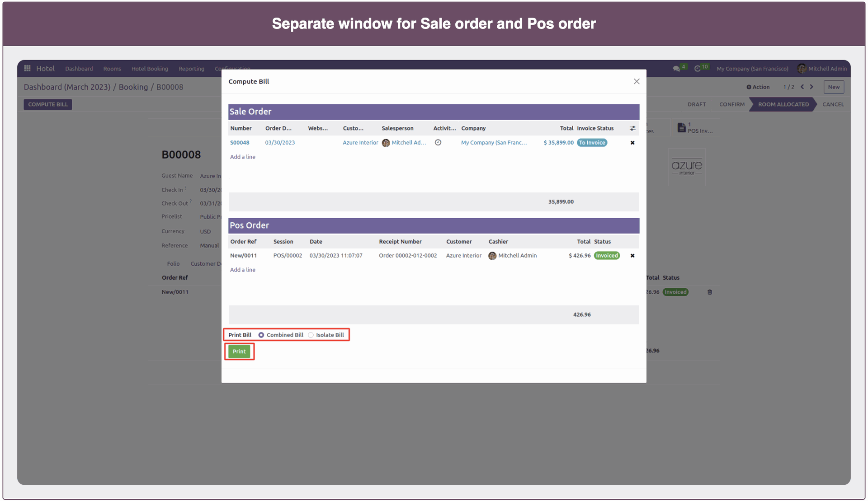Select DRAFT status stage
The width and height of the screenshot is (868, 501).
coord(697,104)
